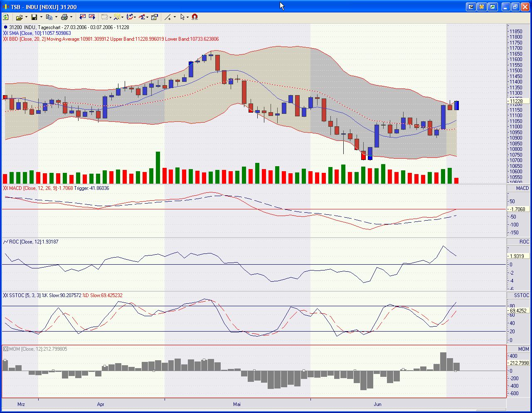Open a chart with the folder icon
532x413 pixels.
(20, 17)
